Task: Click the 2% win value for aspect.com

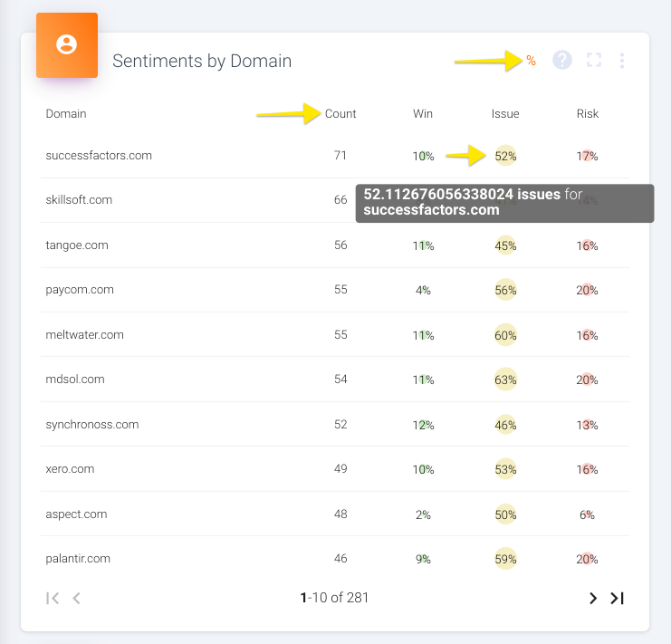Action: point(423,514)
